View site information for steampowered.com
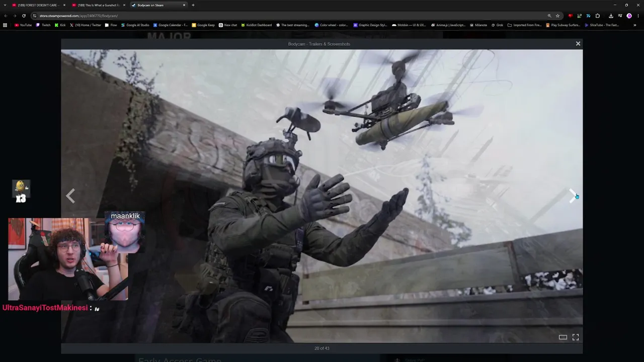This screenshot has width=644, height=362. click(34, 16)
